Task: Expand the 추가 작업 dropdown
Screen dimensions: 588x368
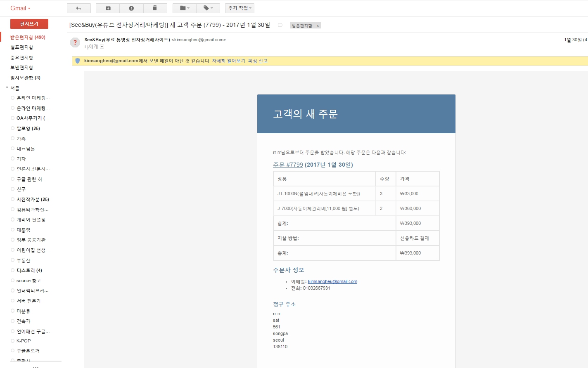Action: 239,8
